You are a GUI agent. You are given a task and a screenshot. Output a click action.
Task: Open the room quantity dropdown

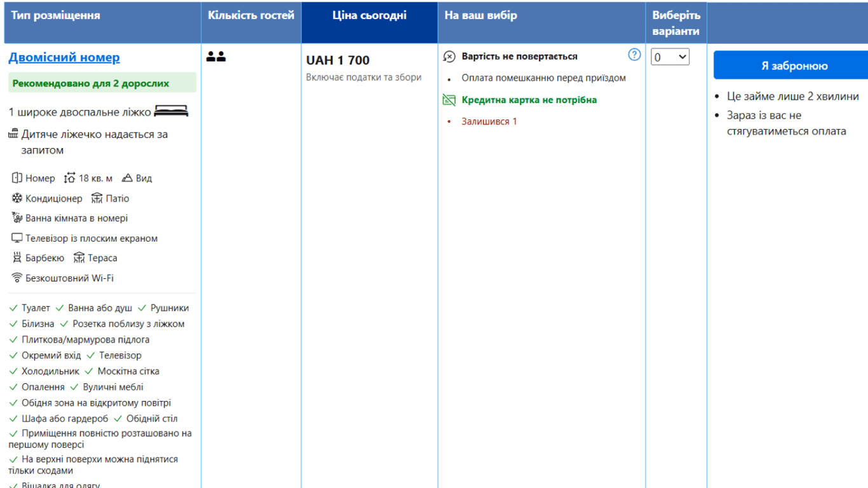[670, 57]
